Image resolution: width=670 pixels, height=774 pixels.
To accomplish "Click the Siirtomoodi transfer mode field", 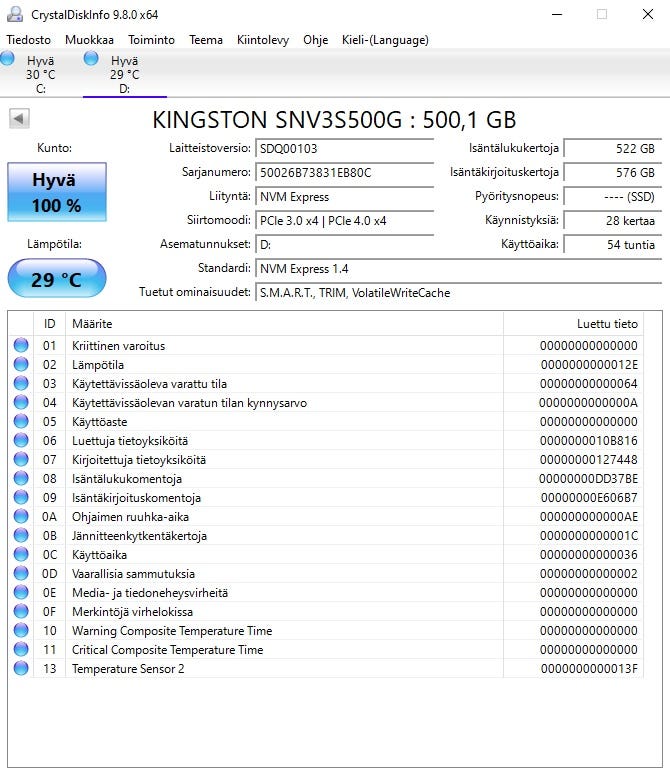I will point(330,220).
